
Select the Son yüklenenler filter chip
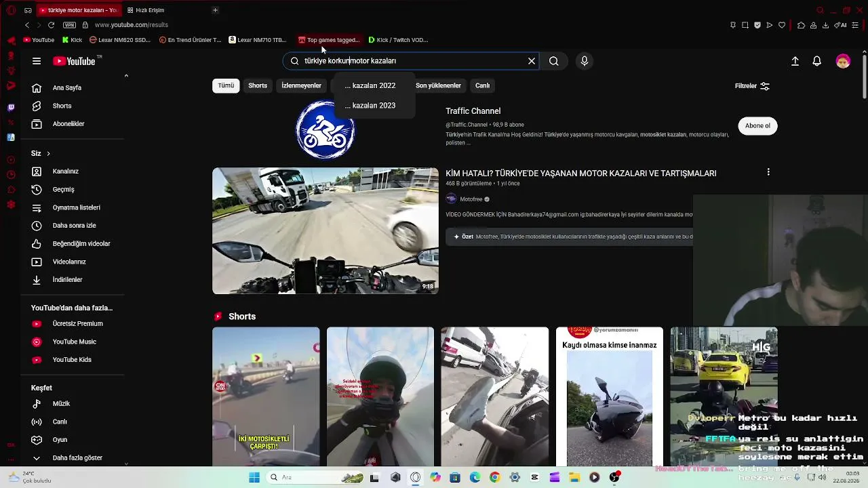coord(438,85)
